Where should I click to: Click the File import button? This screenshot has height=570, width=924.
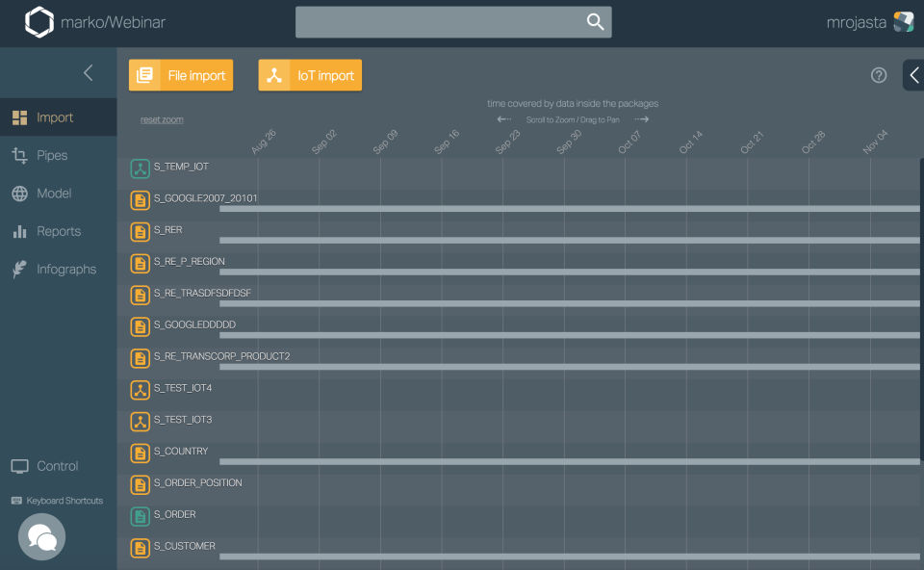tap(181, 75)
